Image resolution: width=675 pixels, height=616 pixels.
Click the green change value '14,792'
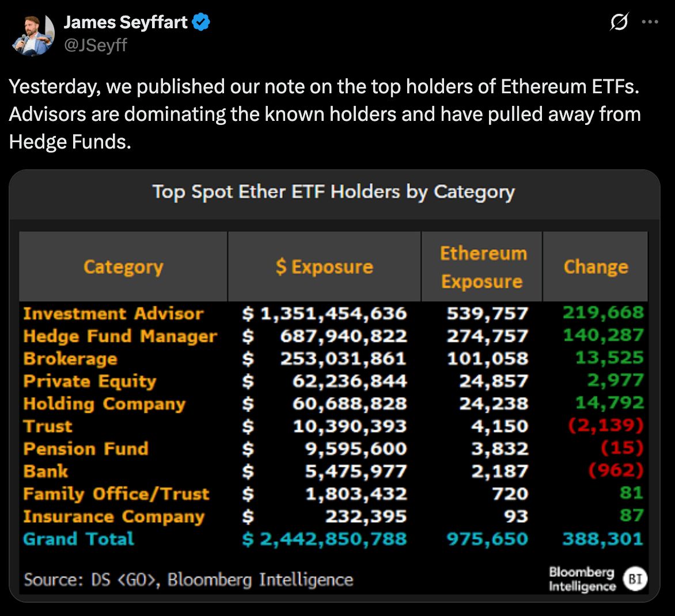pos(609,402)
